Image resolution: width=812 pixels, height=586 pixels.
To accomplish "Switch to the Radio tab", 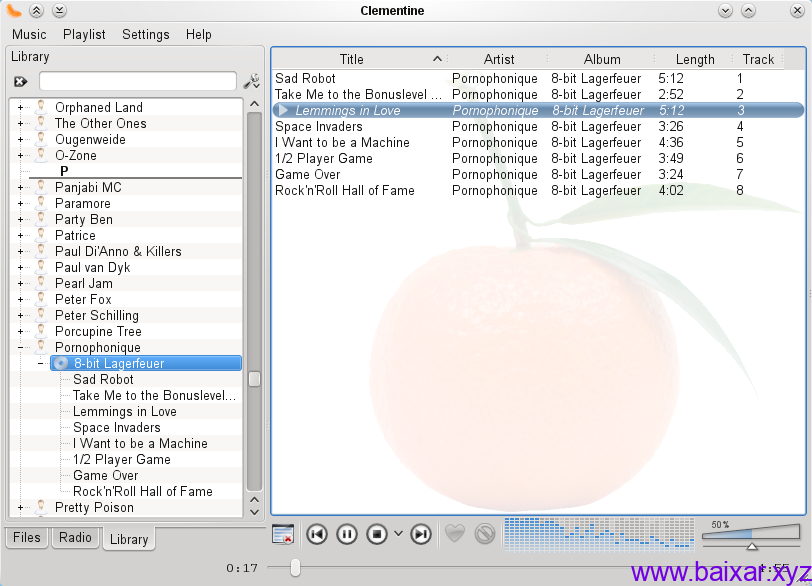I will (x=75, y=538).
